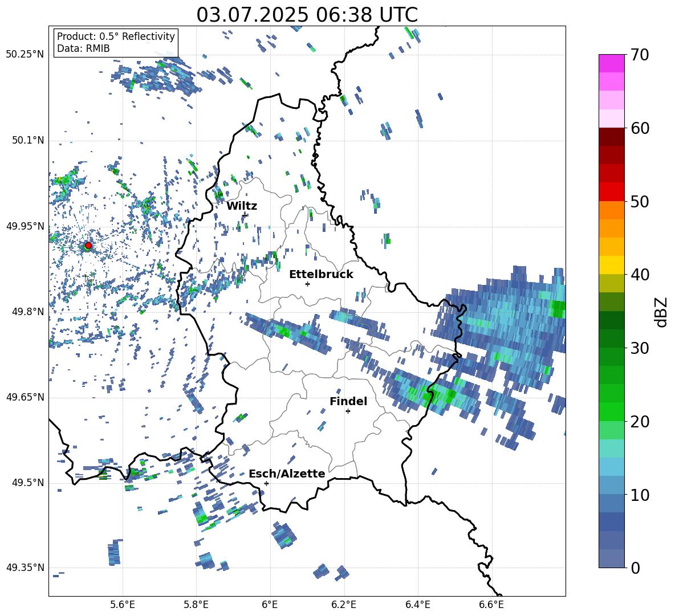Click the 6.2°E longitude label
Image resolution: width=675 pixels, height=616 pixels.
(x=344, y=605)
